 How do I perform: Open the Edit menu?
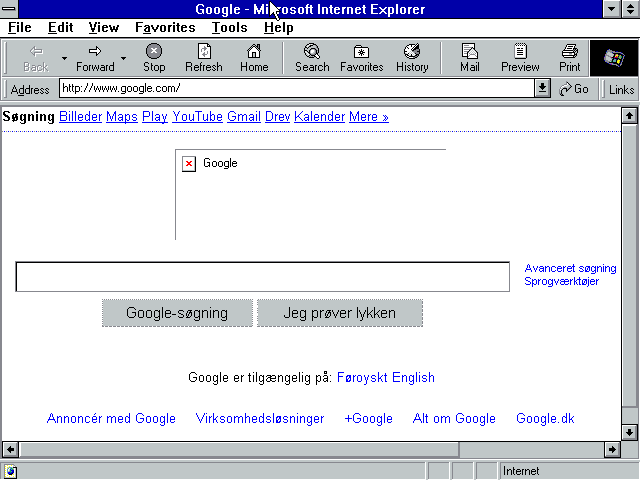(x=60, y=27)
